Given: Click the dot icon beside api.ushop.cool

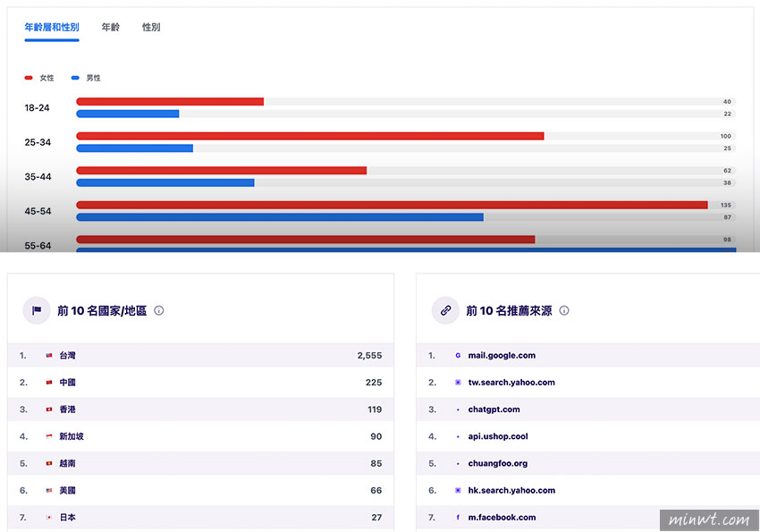Looking at the screenshot, I should tap(458, 437).
